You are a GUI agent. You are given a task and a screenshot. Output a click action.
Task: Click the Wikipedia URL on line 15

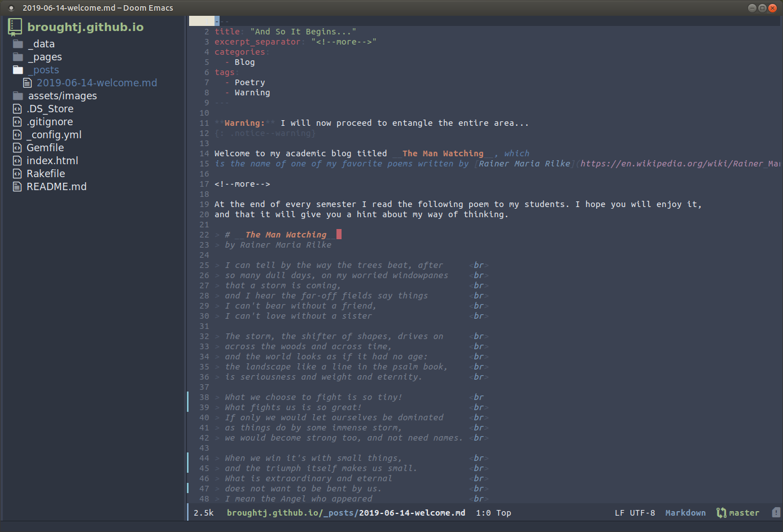[680, 164]
